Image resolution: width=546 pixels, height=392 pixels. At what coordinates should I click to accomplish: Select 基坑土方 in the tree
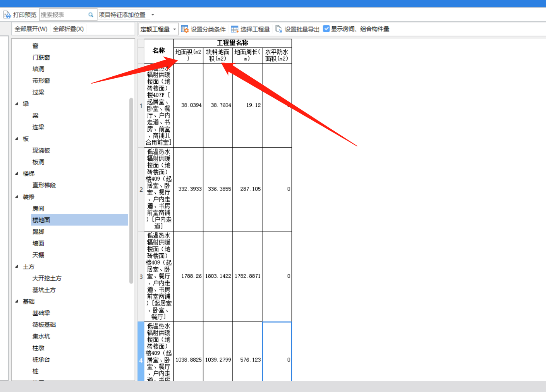tap(44, 290)
